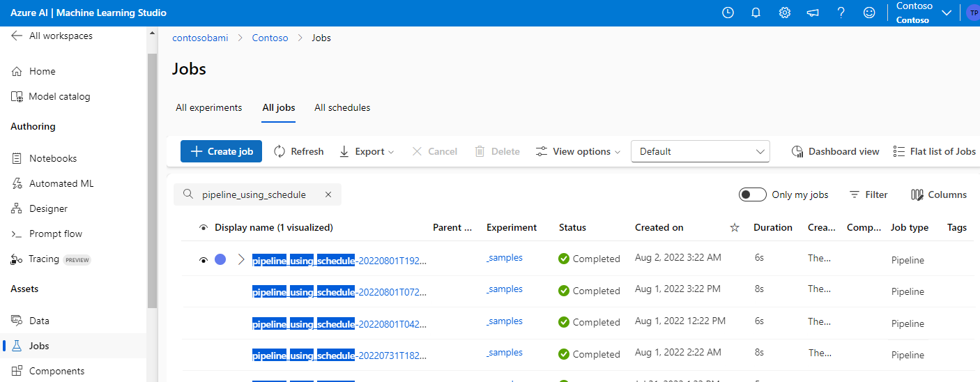Open Data under Assets
Screen dimensions: 980x382
30,321
